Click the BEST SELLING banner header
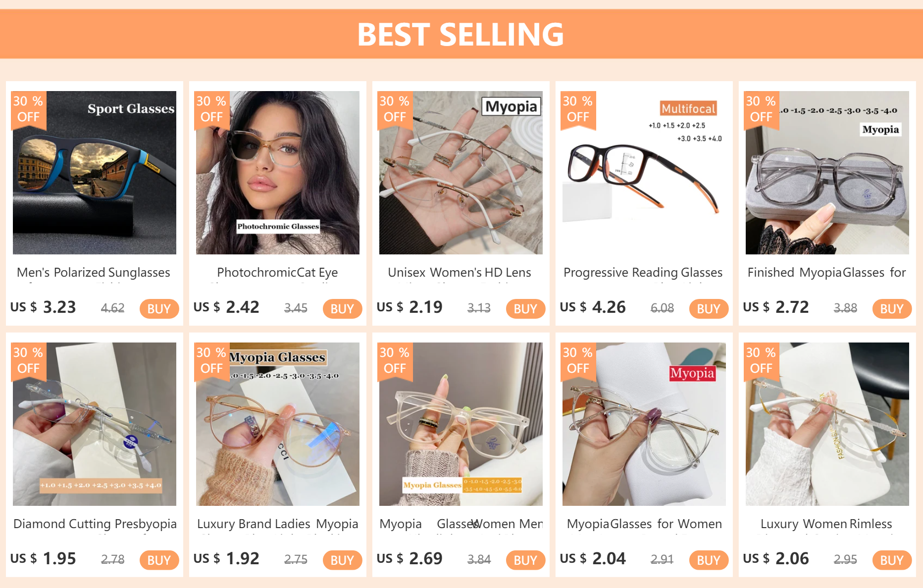This screenshot has width=923, height=588. tap(461, 34)
